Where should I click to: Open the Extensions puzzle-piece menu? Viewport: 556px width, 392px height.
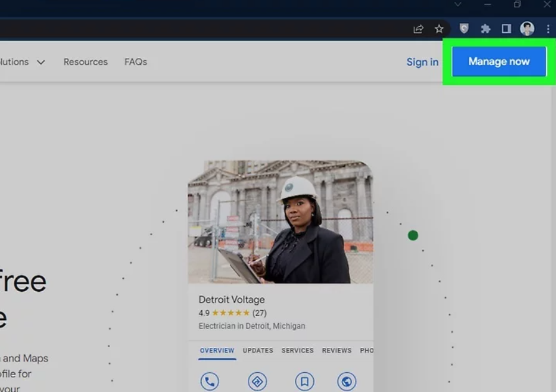tap(486, 29)
